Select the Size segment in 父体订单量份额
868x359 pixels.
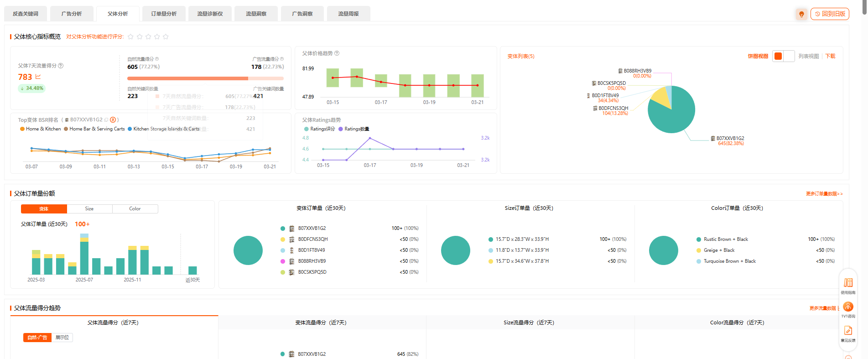(x=89, y=209)
